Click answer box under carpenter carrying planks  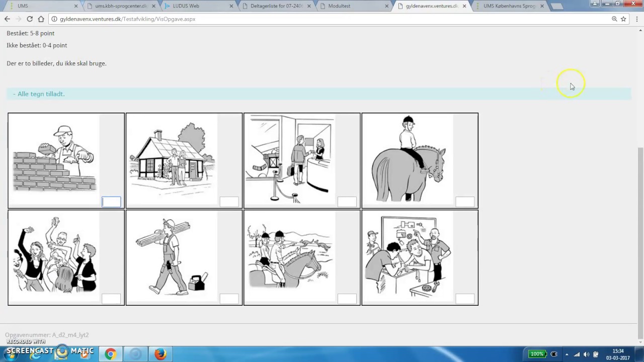point(229,299)
